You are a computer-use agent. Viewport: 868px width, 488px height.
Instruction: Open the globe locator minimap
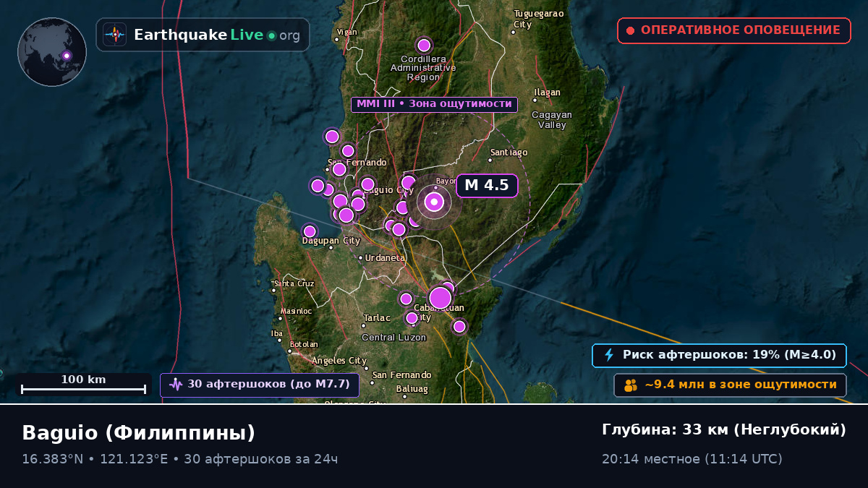click(x=52, y=52)
